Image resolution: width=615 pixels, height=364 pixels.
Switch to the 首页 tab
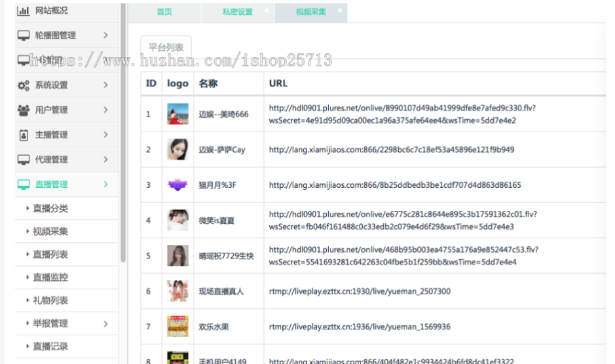pos(164,12)
